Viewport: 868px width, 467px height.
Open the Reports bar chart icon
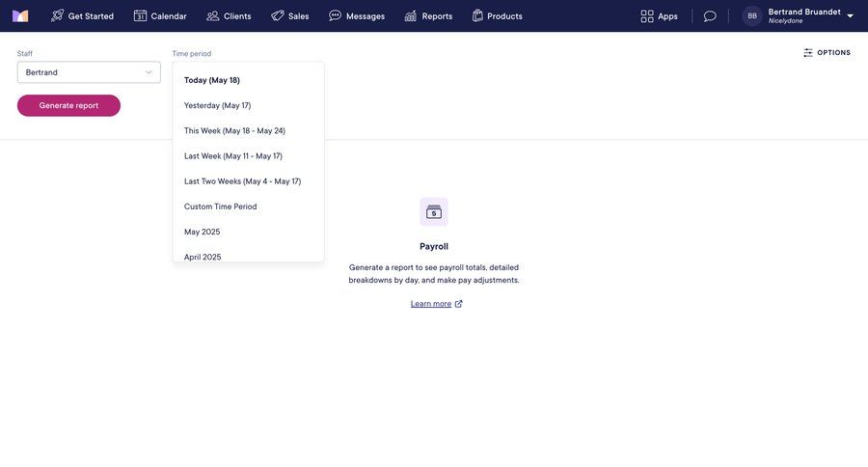click(411, 15)
